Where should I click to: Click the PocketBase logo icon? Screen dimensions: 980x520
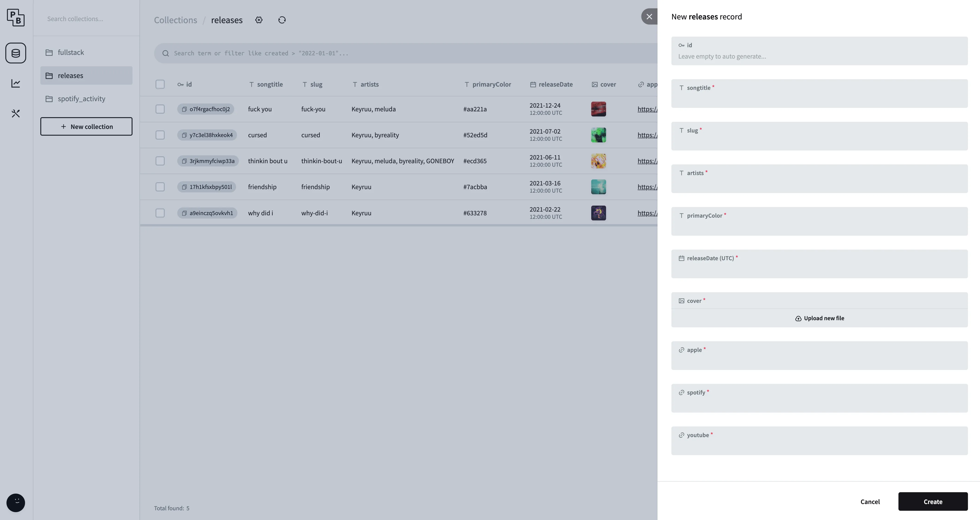tap(16, 18)
